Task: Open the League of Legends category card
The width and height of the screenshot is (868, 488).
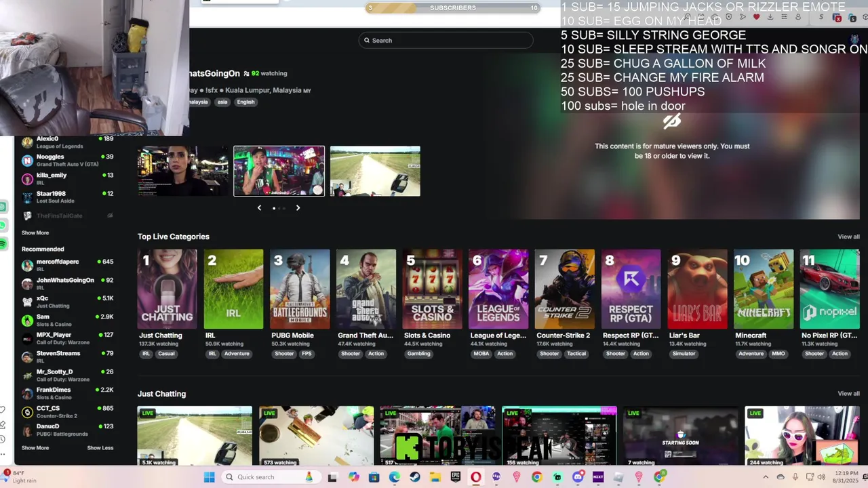Action: point(498,289)
